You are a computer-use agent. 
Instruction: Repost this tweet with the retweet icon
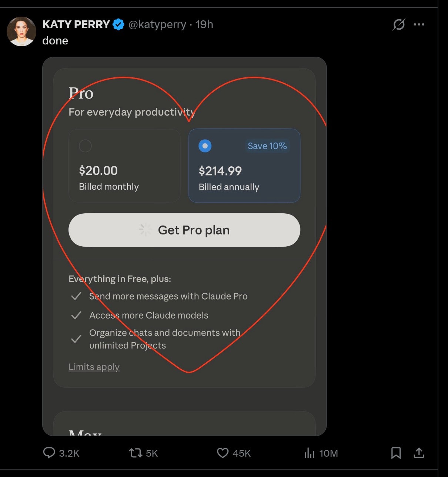tap(135, 453)
